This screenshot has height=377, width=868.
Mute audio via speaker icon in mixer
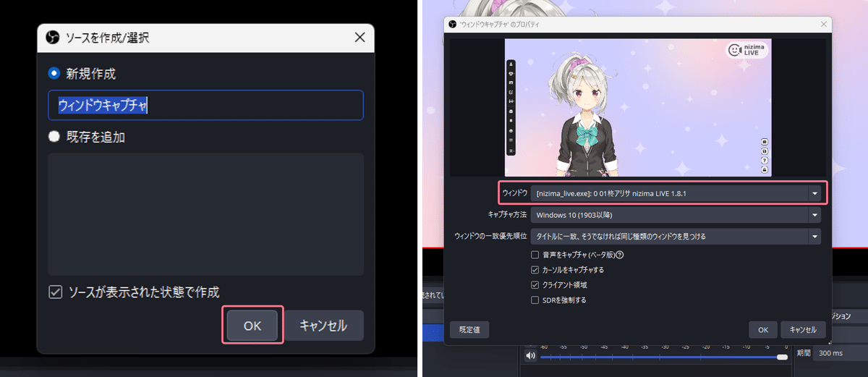coord(531,356)
